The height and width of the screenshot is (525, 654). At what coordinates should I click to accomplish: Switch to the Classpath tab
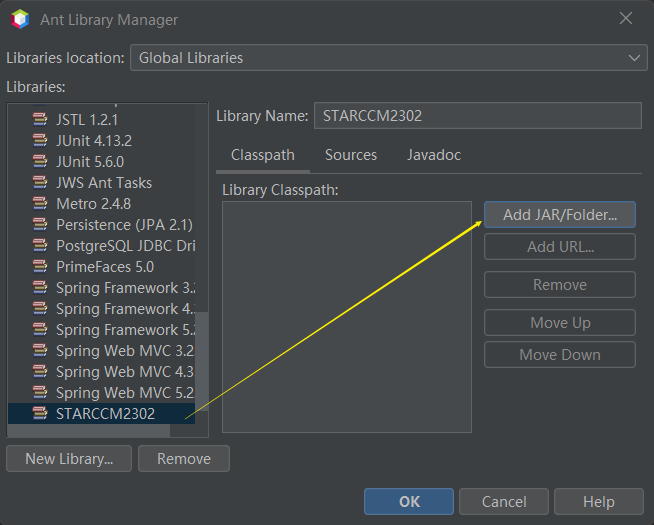(263, 155)
